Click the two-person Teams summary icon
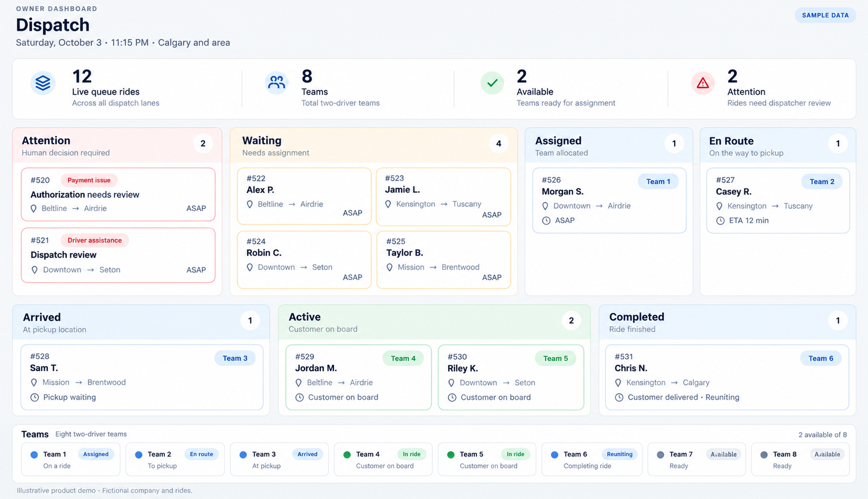 point(276,82)
